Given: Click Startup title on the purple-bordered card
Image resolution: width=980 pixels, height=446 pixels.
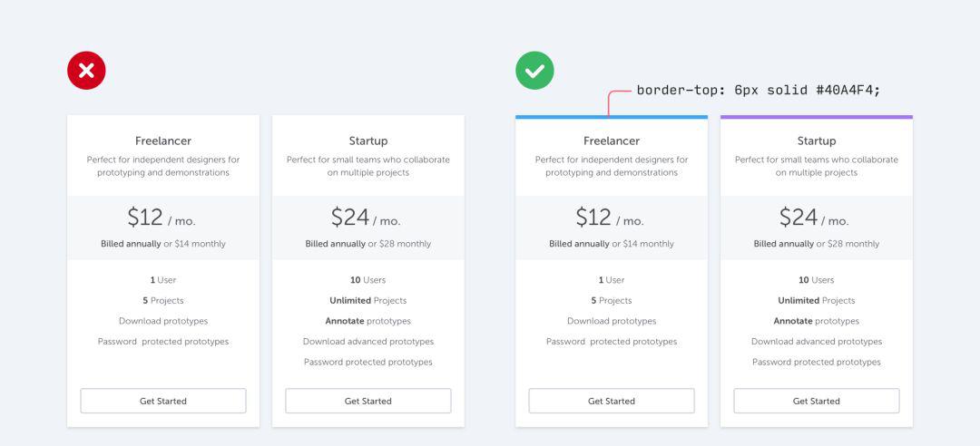Looking at the screenshot, I should [x=817, y=141].
